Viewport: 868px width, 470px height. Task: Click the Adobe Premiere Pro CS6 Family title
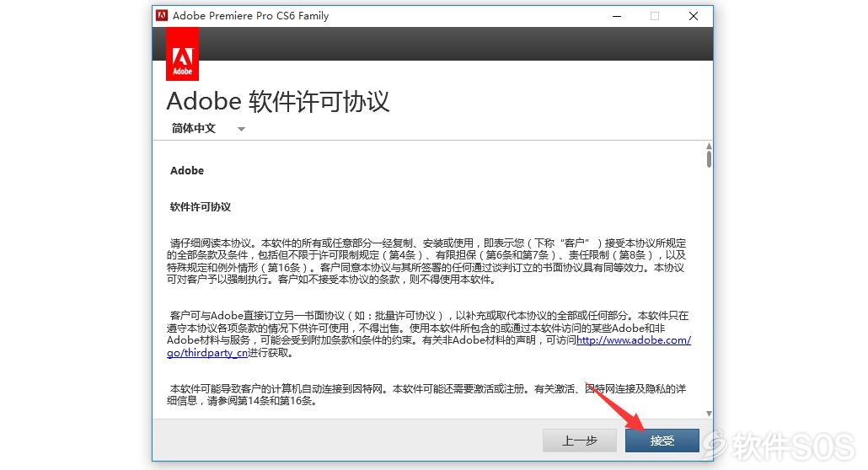click(x=251, y=15)
